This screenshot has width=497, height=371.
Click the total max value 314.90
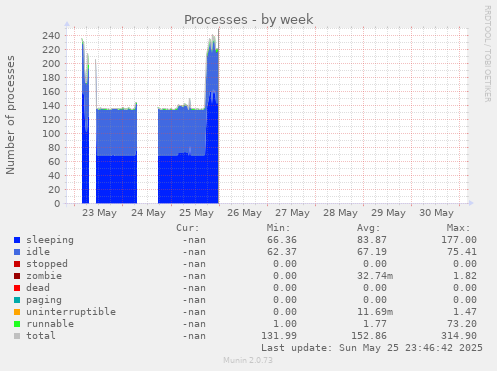tap(459, 336)
